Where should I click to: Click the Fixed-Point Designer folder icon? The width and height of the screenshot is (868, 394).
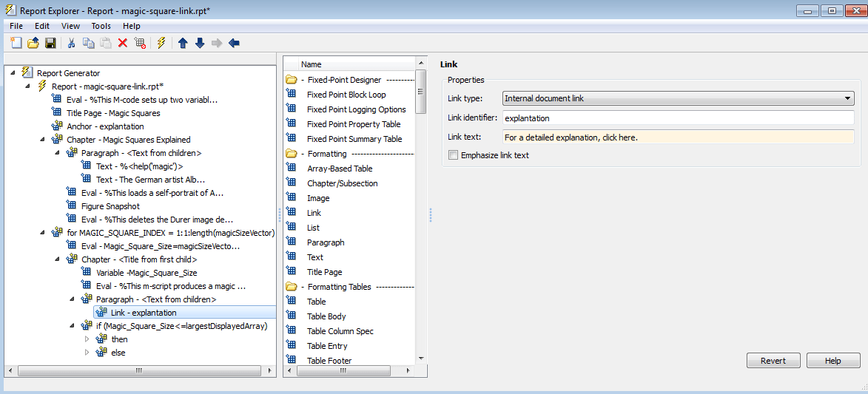click(291, 80)
